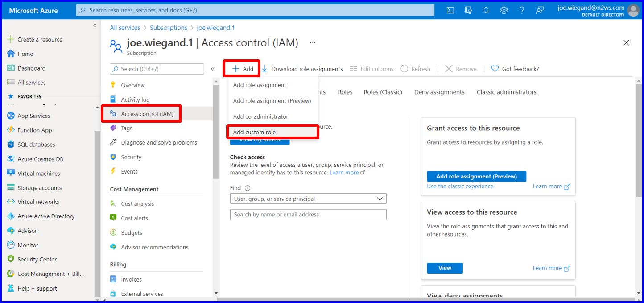Screen dimensions: 644x303
Task: Click Download role assignments
Action: coord(302,69)
